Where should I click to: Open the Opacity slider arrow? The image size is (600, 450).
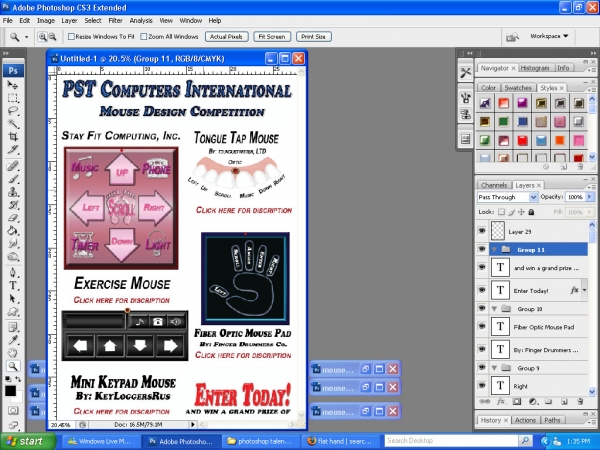click(590, 197)
